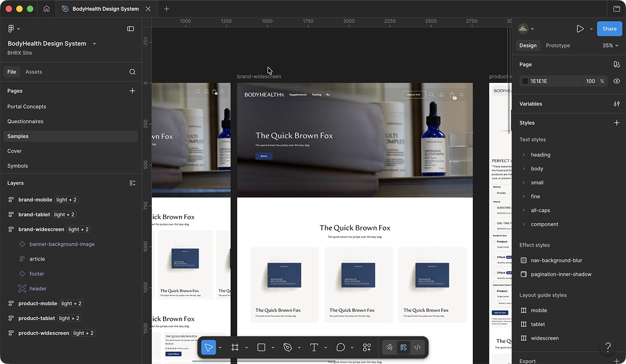Screen dimensions: 626x364
Task: Open help with question mark button
Action: click(607, 347)
